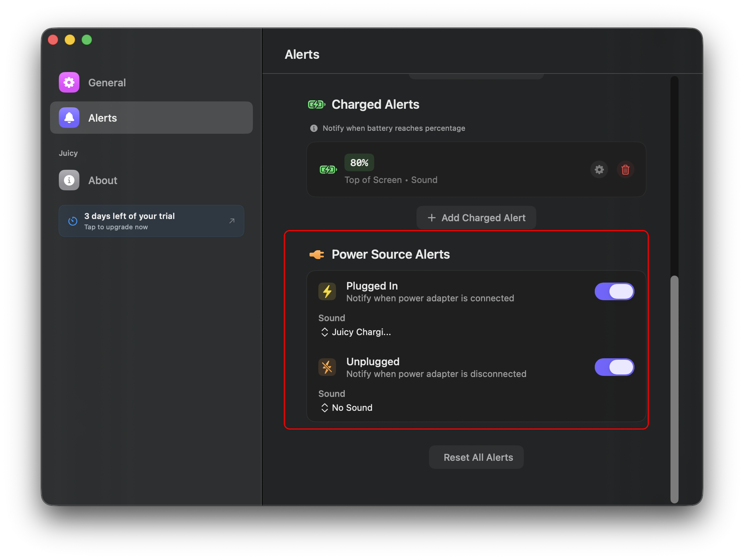The height and width of the screenshot is (560, 744).
Task: Click the Plugged In lightning bolt icon
Action: click(x=327, y=291)
